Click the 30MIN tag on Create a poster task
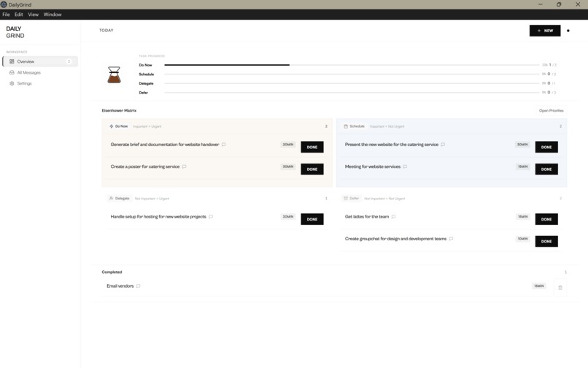This screenshot has width=588, height=368. (x=288, y=166)
